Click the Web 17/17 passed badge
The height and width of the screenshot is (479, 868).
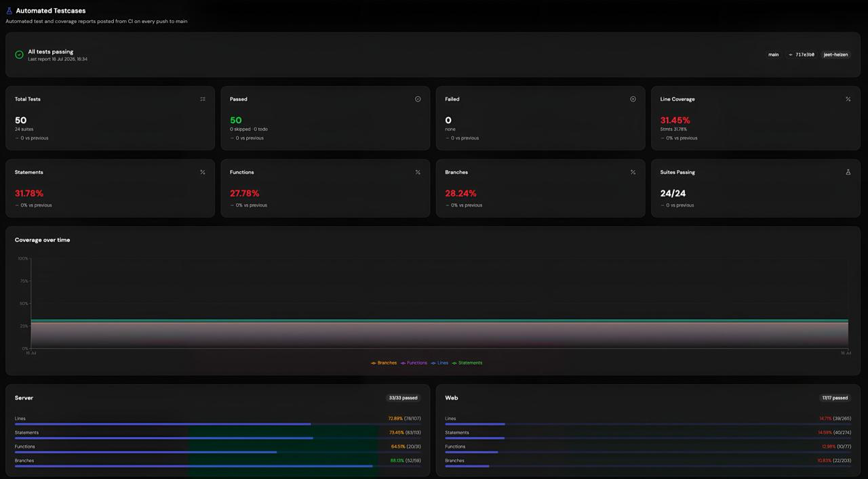coord(835,398)
